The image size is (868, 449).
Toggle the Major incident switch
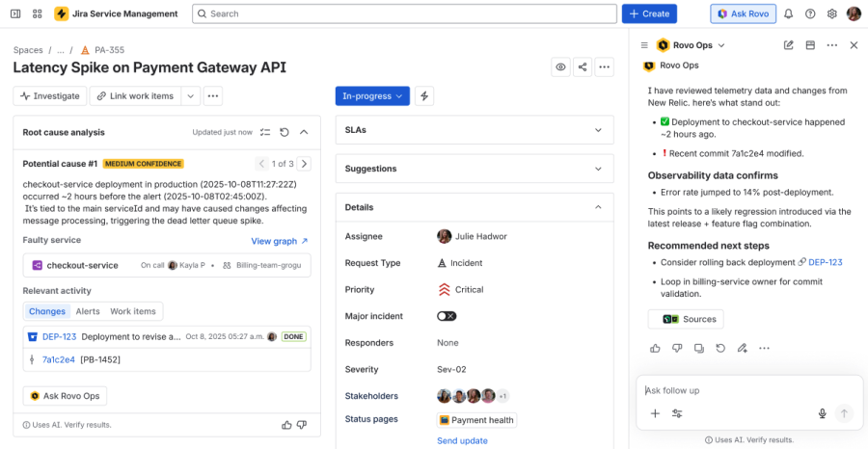point(447,316)
